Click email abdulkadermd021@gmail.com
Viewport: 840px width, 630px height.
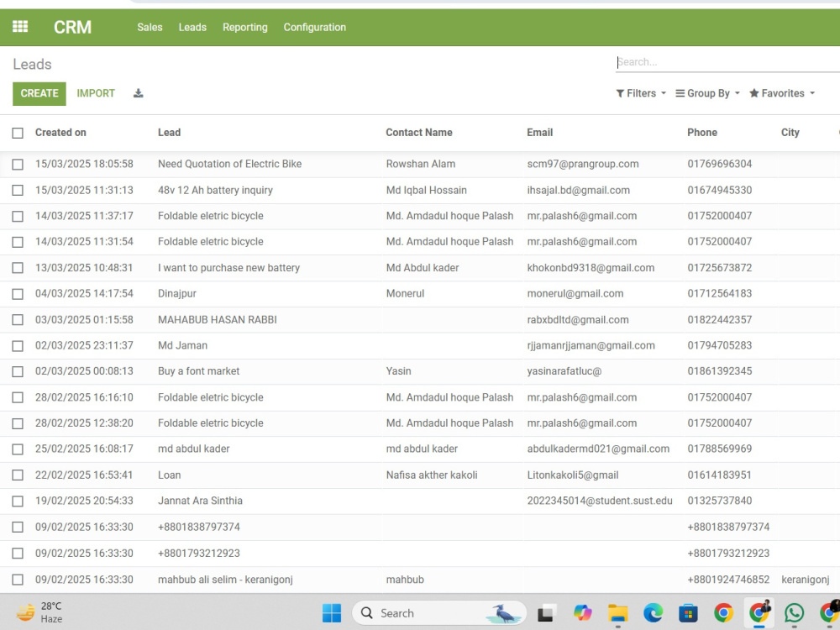tap(598, 449)
